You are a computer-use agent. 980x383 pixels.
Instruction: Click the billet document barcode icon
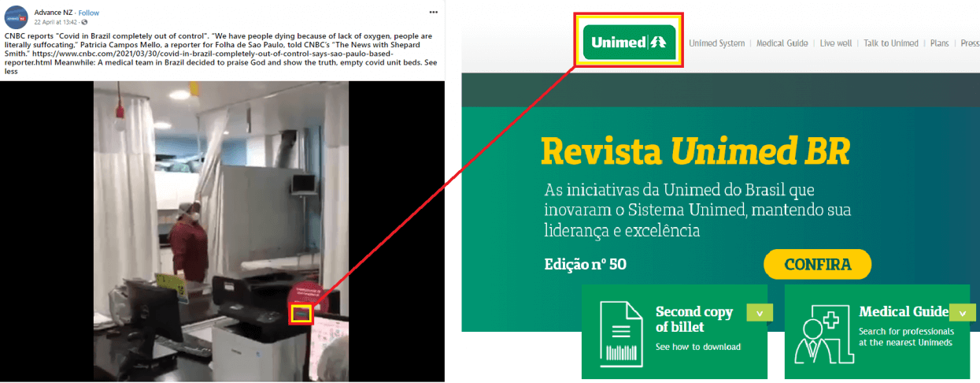[x=620, y=333]
